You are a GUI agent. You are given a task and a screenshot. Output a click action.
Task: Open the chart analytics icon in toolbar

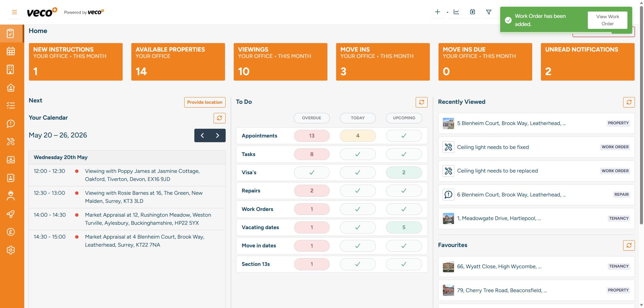(456, 12)
